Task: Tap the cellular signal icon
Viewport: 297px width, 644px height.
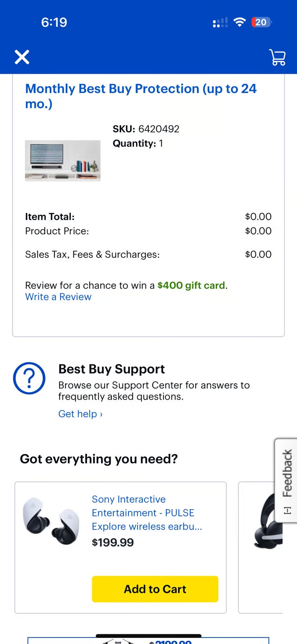Action: coord(220,23)
